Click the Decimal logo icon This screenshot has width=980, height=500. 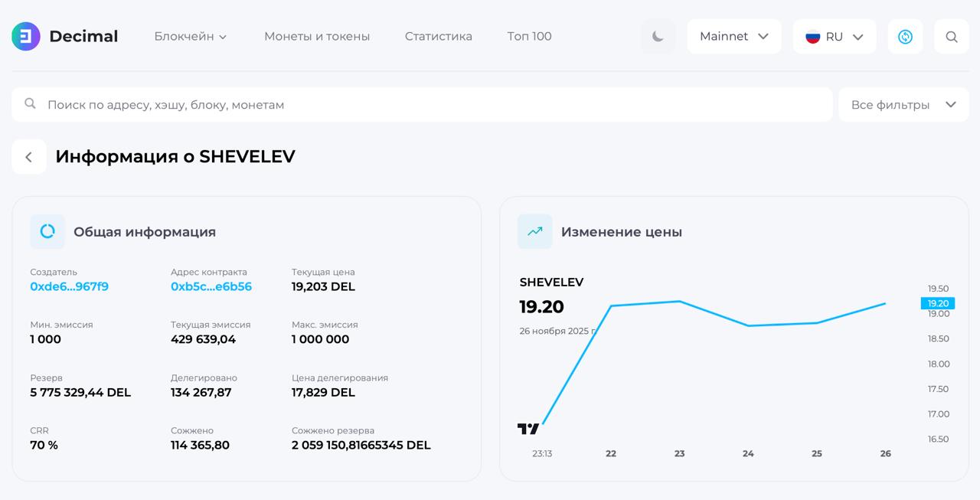[26, 36]
